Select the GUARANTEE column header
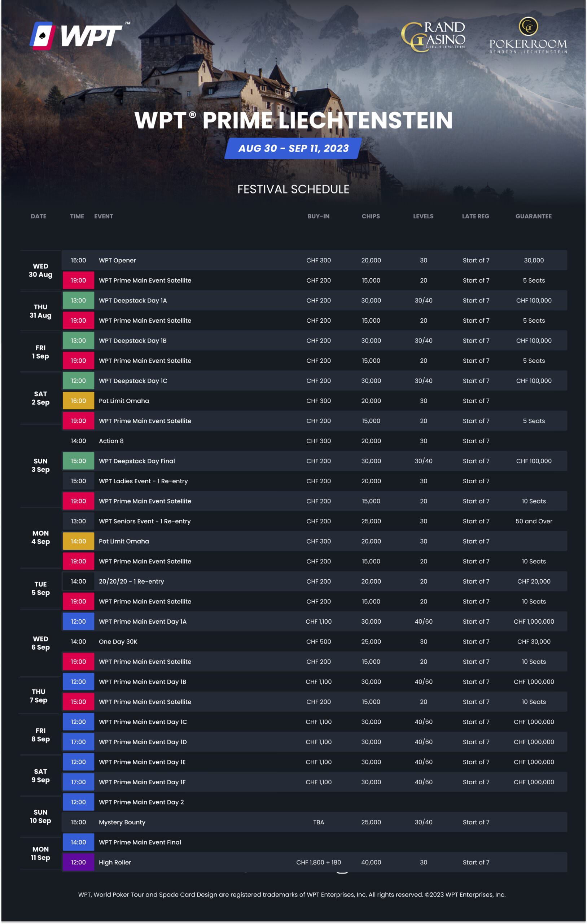The height and width of the screenshot is (924, 587). pos(533,217)
